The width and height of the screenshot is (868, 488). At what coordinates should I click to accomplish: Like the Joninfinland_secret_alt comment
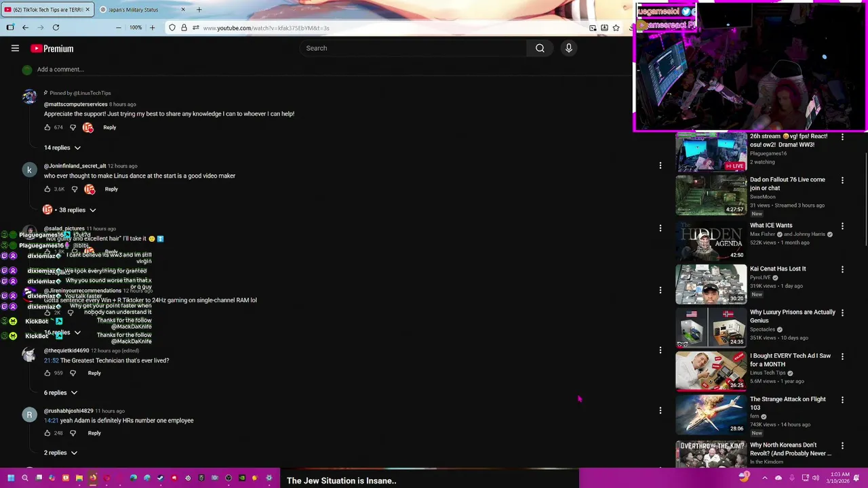[x=47, y=189]
